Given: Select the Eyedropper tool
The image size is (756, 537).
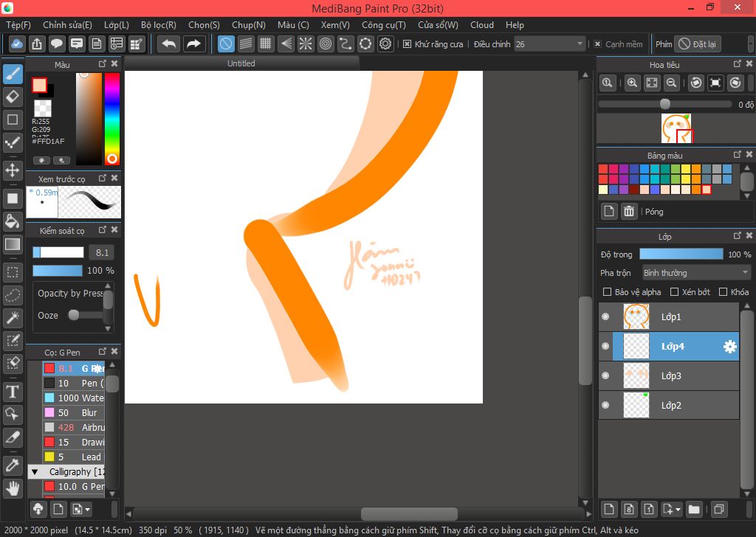Looking at the screenshot, I should [x=13, y=465].
